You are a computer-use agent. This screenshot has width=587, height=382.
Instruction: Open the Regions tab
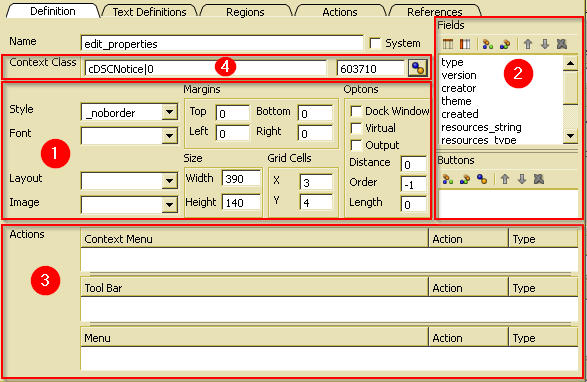pyautogui.click(x=245, y=12)
